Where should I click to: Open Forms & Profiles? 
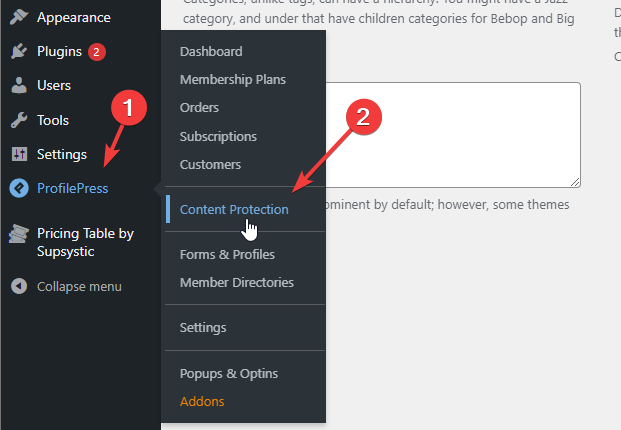tap(227, 254)
